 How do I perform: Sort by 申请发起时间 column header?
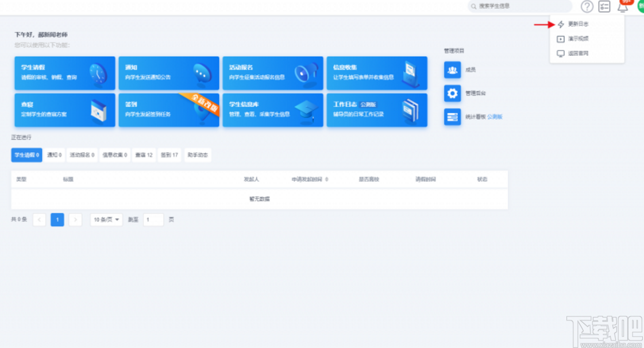(310, 179)
